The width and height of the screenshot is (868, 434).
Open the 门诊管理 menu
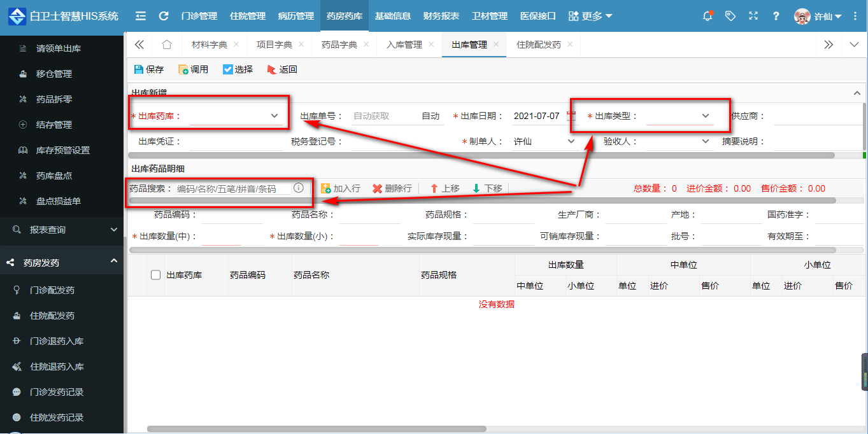point(199,16)
